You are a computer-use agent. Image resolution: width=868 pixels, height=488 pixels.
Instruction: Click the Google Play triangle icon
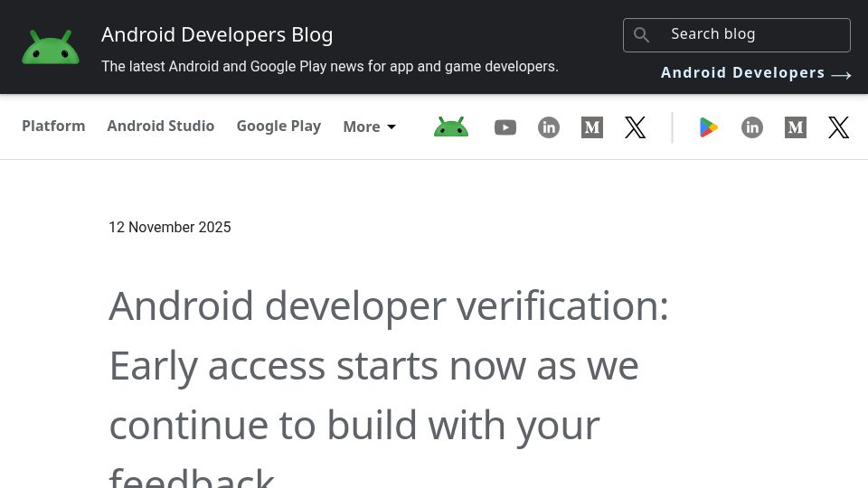pyautogui.click(x=708, y=127)
